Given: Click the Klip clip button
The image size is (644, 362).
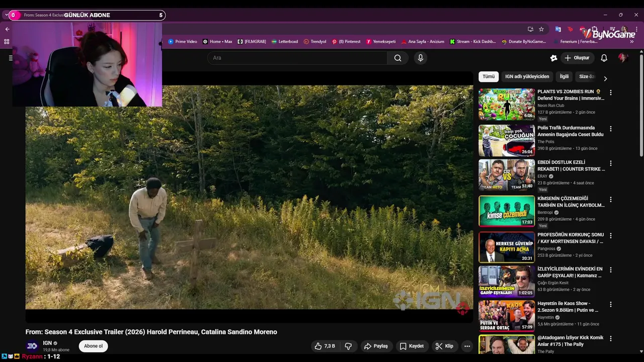Looking at the screenshot, I should [444, 346].
